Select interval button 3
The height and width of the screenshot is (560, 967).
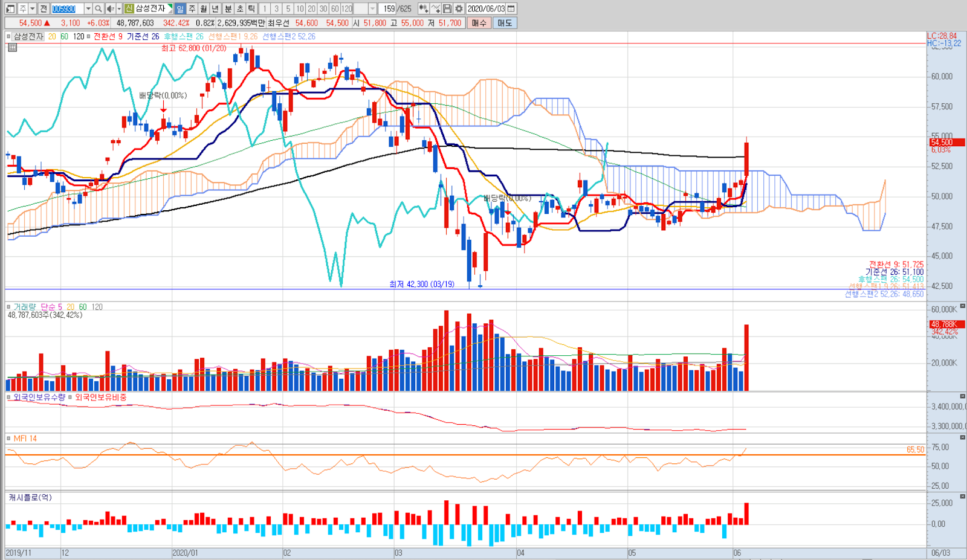coord(276,8)
